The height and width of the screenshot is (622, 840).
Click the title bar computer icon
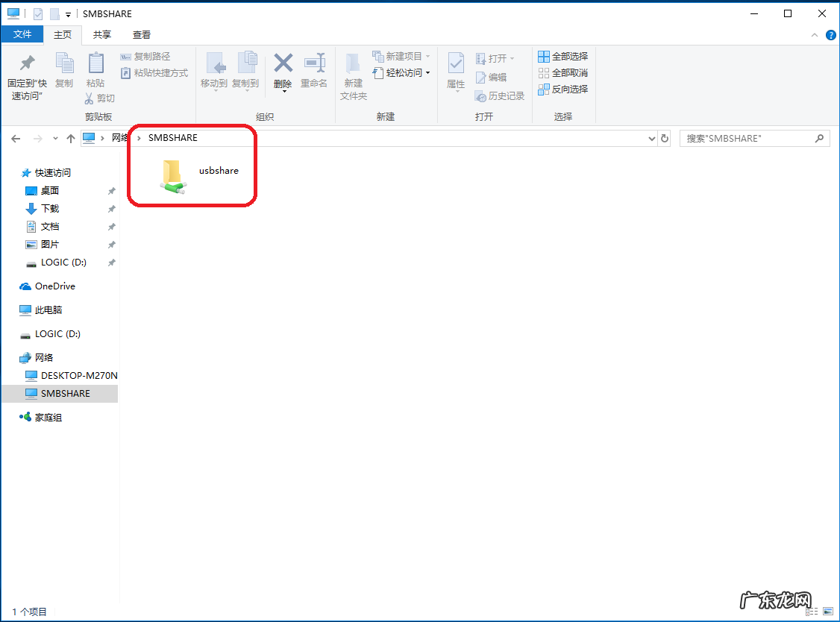coord(13,13)
